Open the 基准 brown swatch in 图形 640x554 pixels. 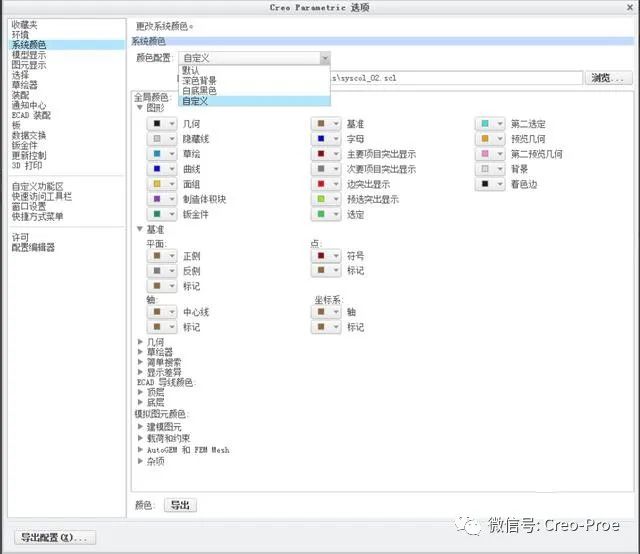[x=326, y=124]
